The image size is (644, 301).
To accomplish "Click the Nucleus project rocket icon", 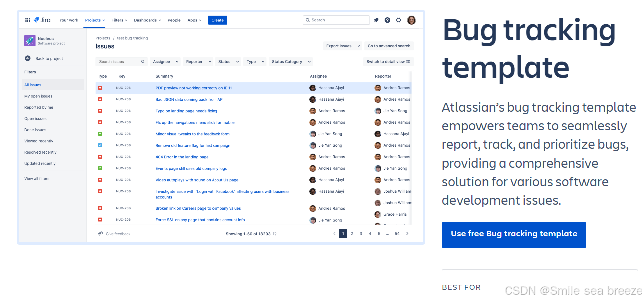I will [29, 41].
